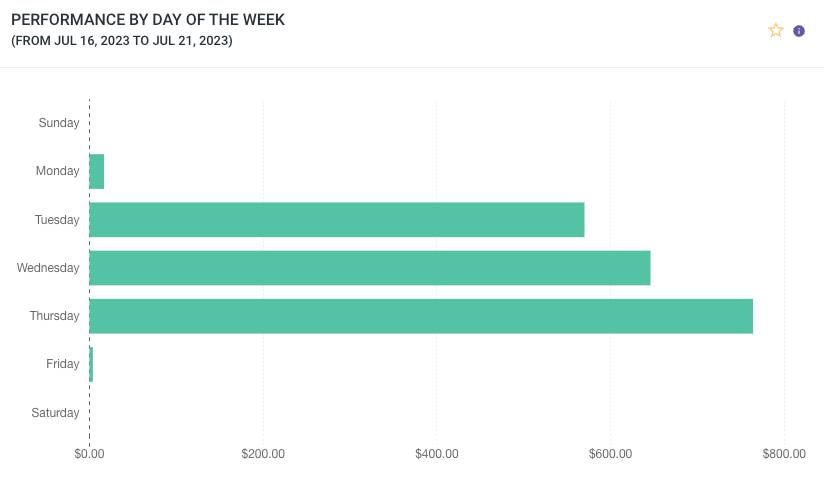
Task: Click the favorite star icon
Action: point(775,31)
